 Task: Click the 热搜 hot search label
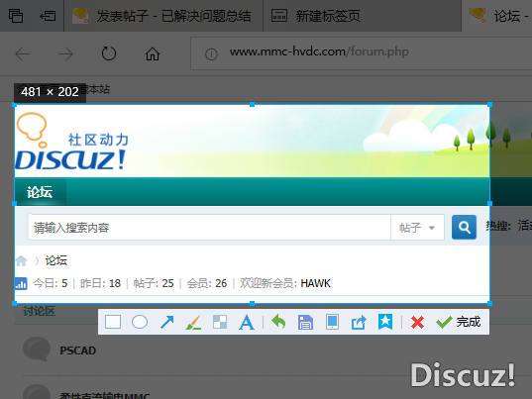498,226
